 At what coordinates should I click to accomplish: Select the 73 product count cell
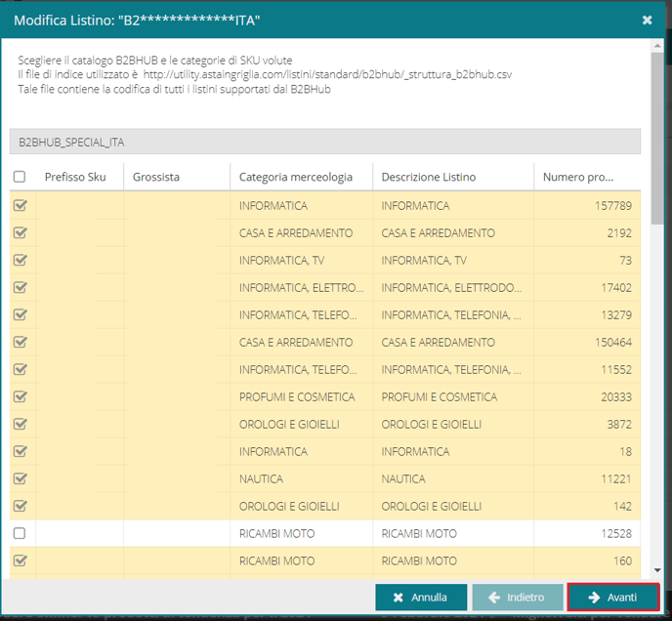pyautogui.click(x=587, y=260)
